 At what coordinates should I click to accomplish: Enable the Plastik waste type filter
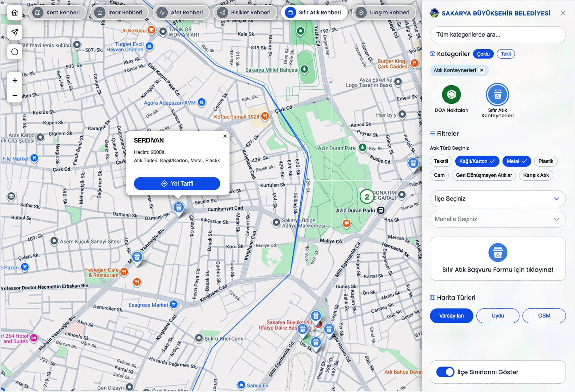(x=545, y=161)
